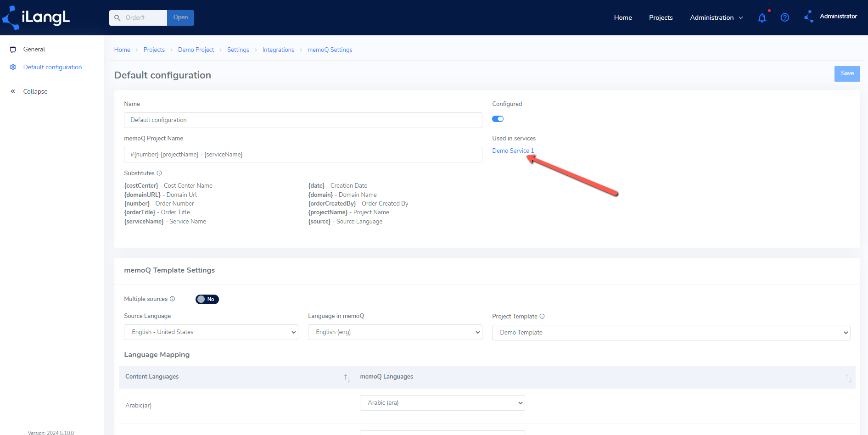The image size is (868, 435).
Task: Expand the Administration menu
Action: pyautogui.click(x=716, y=17)
